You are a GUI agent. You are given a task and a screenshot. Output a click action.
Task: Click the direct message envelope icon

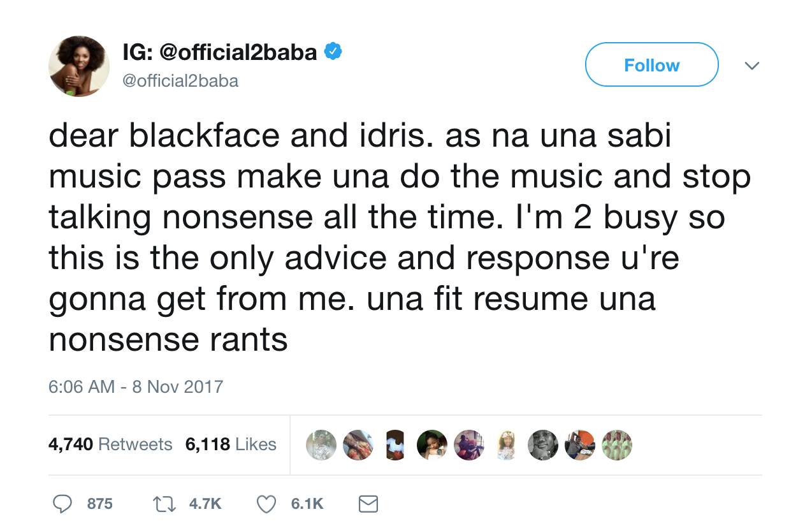pos(368,504)
